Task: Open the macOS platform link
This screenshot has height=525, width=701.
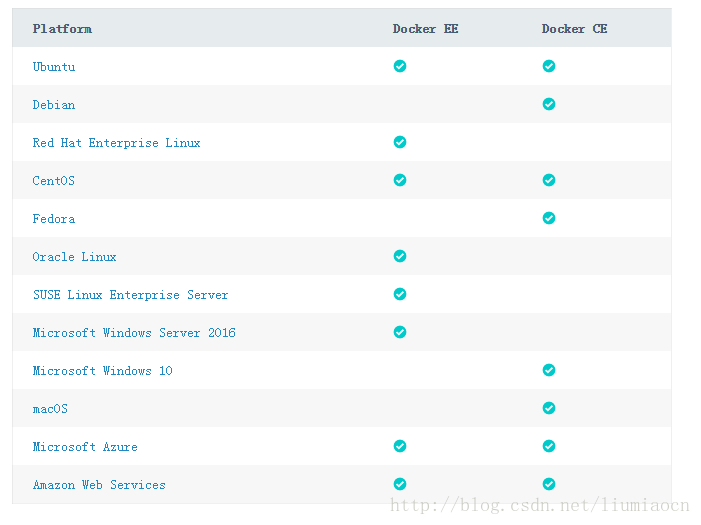Action: [x=50, y=409]
